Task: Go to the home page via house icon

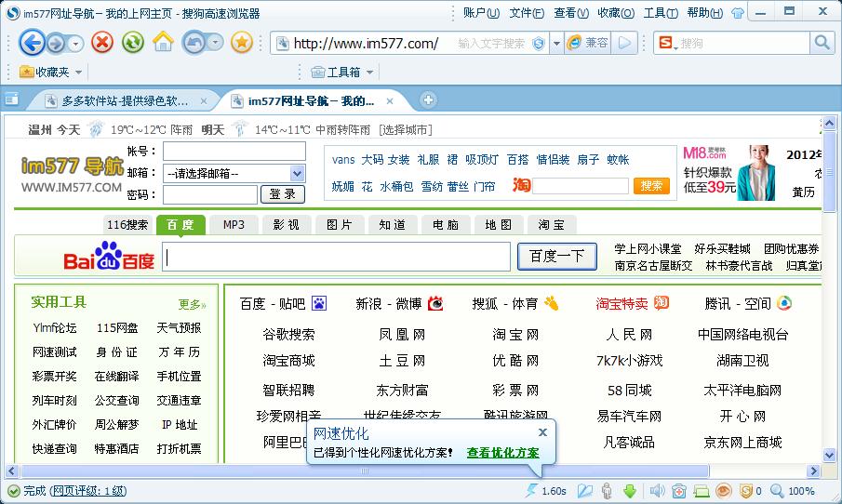Action: coord(163,42)
